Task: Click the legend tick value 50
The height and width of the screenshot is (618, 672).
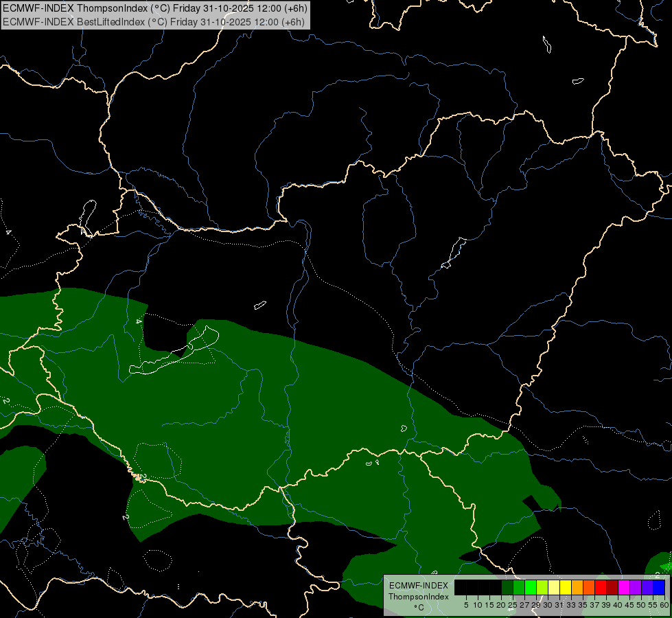Action: tap(641, 605)
